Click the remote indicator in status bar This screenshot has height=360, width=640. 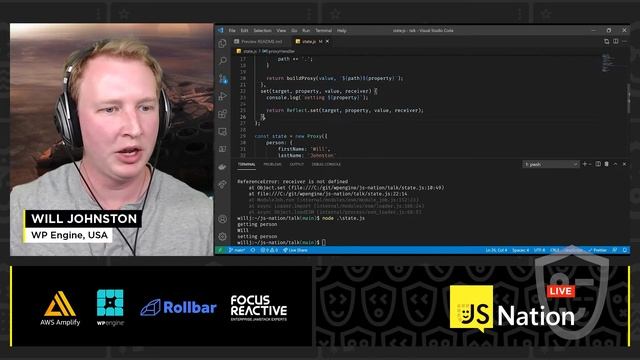(220, 250)
